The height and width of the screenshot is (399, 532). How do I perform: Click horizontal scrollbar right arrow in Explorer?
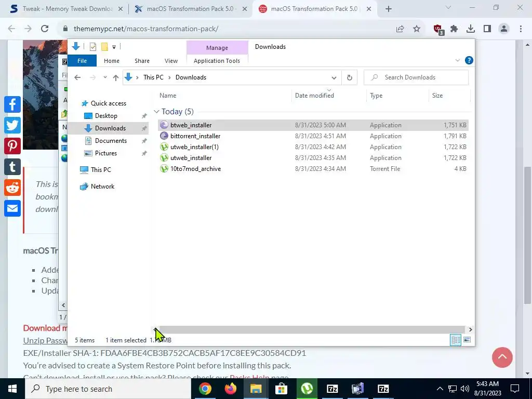[x=470, y=329]
